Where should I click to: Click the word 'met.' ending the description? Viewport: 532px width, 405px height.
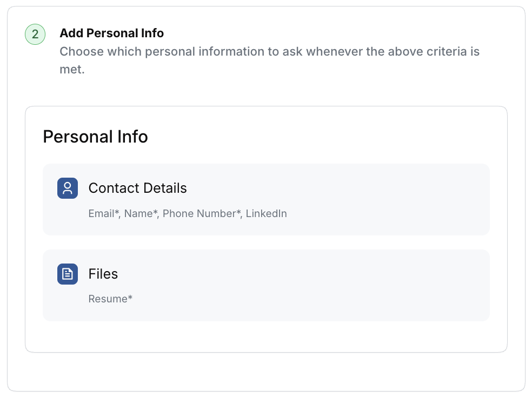coord(72,70)
